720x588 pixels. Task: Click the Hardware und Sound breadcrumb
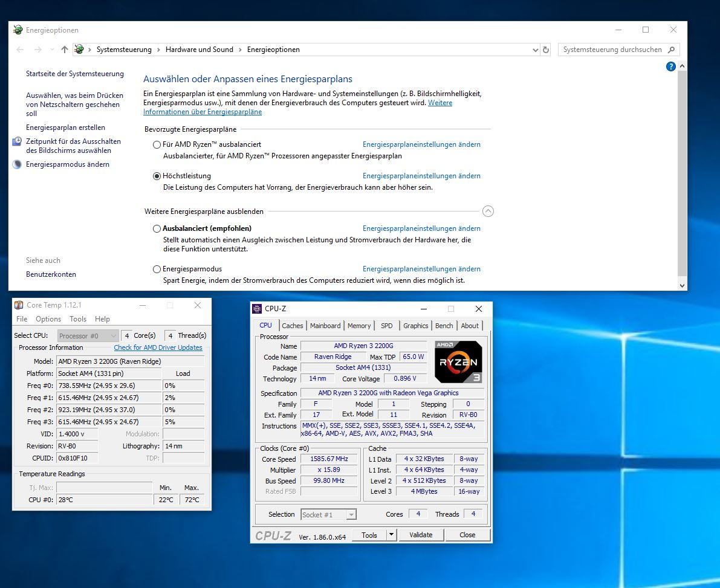[x=199, y=50]
